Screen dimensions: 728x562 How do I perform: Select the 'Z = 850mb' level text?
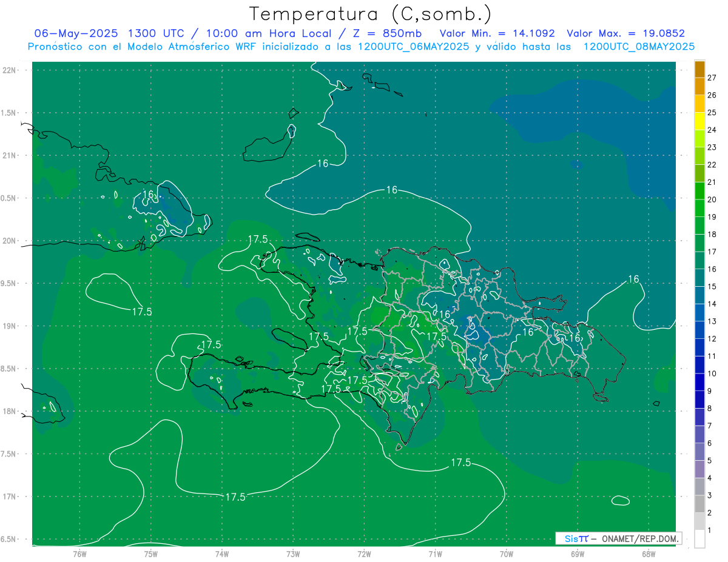388,33
